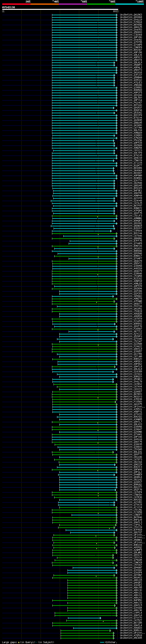Click the purple ~60% identity legend bar
The image size is (146, 644).
pos(73,4)
